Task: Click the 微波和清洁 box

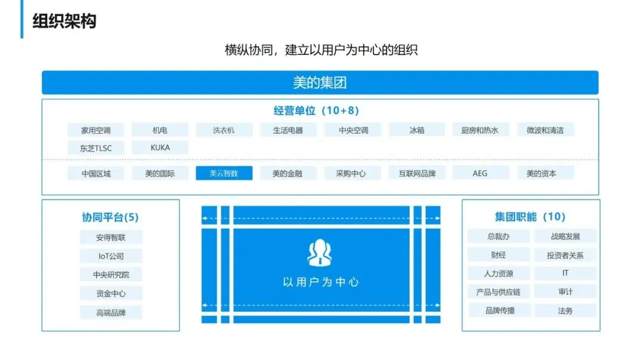Action: (x=545, y=130)
